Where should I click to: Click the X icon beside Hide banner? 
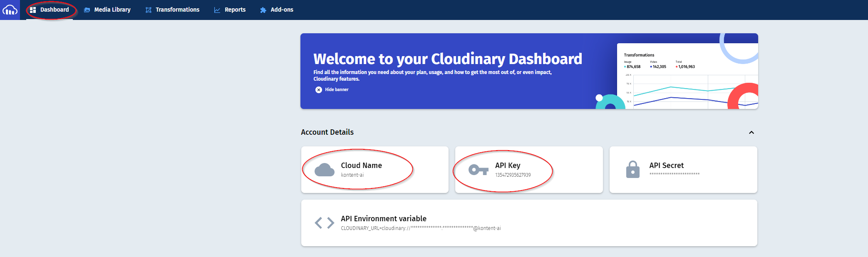(x=319, y=90)
